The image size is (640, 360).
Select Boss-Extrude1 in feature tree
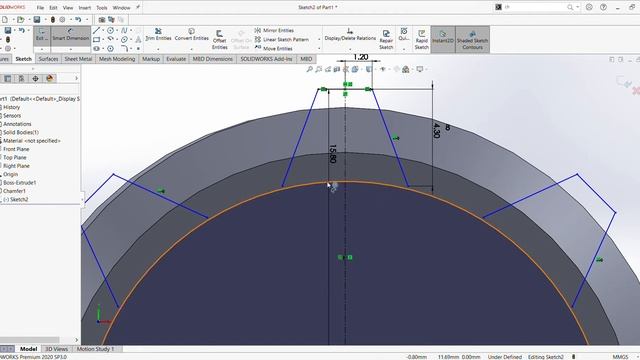point(19,182)
